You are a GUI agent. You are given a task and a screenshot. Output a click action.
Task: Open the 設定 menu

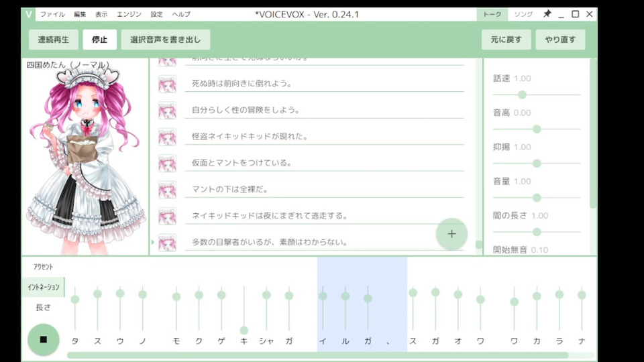coord(156,14)
